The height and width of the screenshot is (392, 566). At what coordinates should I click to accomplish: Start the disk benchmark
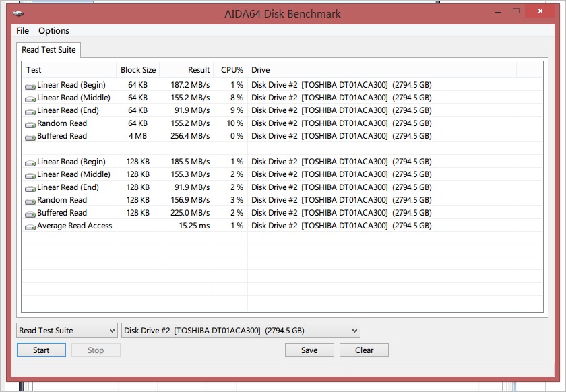(41, 350)
